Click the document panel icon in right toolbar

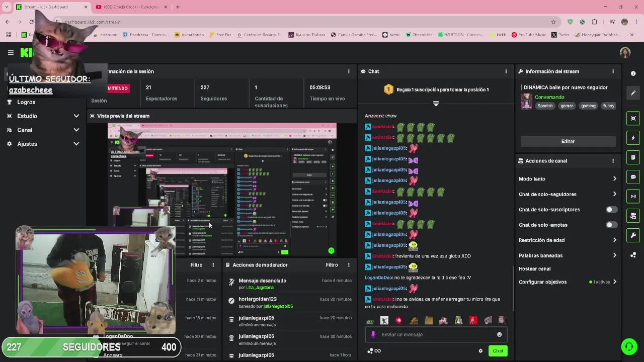(633, 157)
